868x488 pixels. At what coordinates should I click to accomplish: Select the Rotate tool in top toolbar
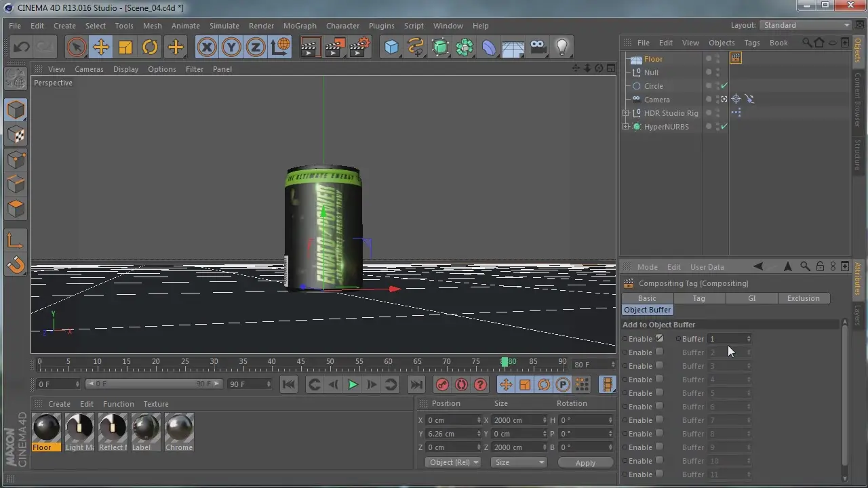pyautogui.click(x=150, y=47)
